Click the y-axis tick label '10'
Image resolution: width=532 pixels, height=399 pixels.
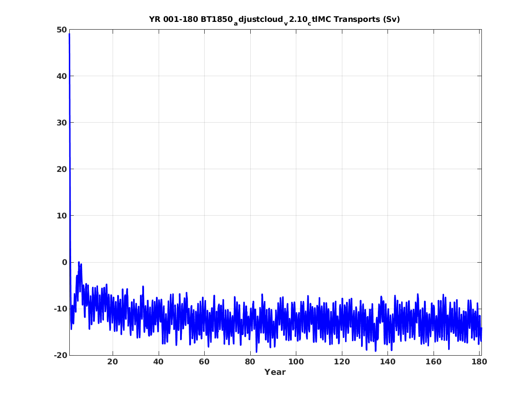click(x=62, y=216)
